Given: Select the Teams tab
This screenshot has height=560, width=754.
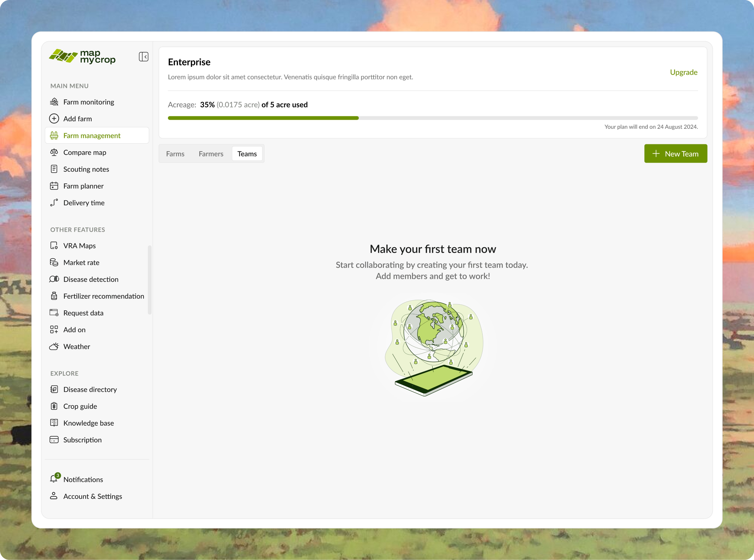Looking at the screenshot, I should 247,154.
